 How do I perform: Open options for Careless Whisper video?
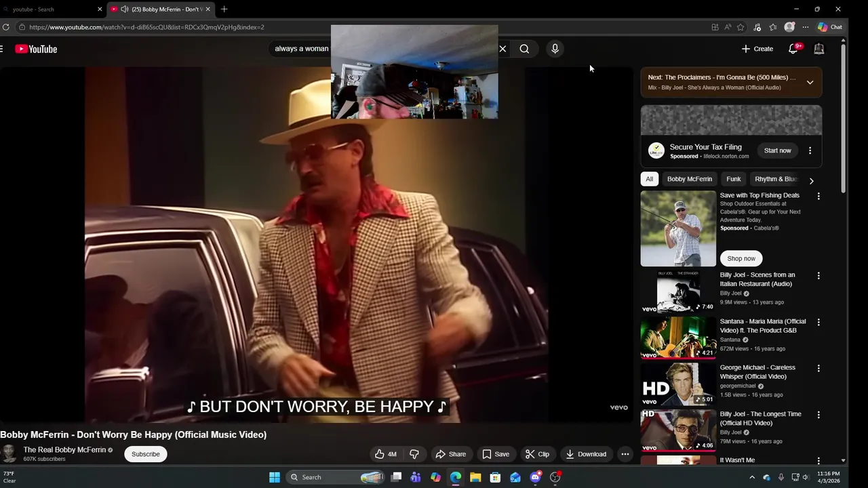[x=818, y=369]
